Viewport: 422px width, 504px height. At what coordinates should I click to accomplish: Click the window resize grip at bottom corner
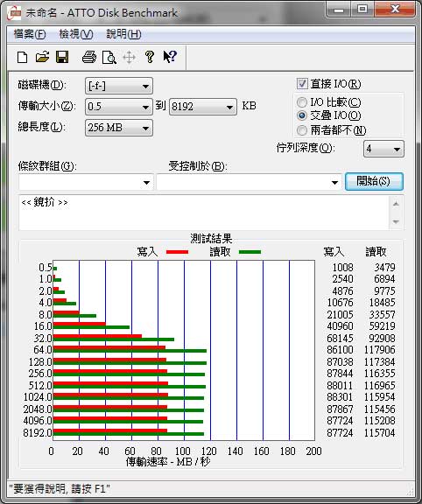pos(411,491)
